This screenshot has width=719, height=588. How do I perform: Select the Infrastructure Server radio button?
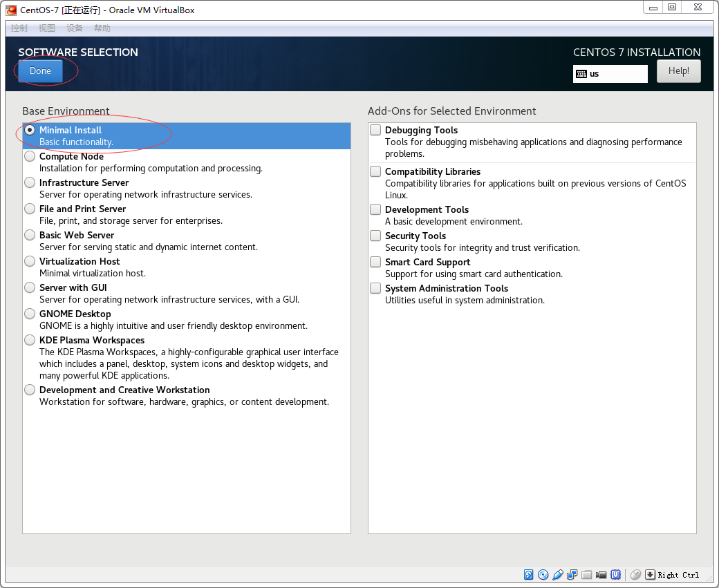(x=30, y=182)
